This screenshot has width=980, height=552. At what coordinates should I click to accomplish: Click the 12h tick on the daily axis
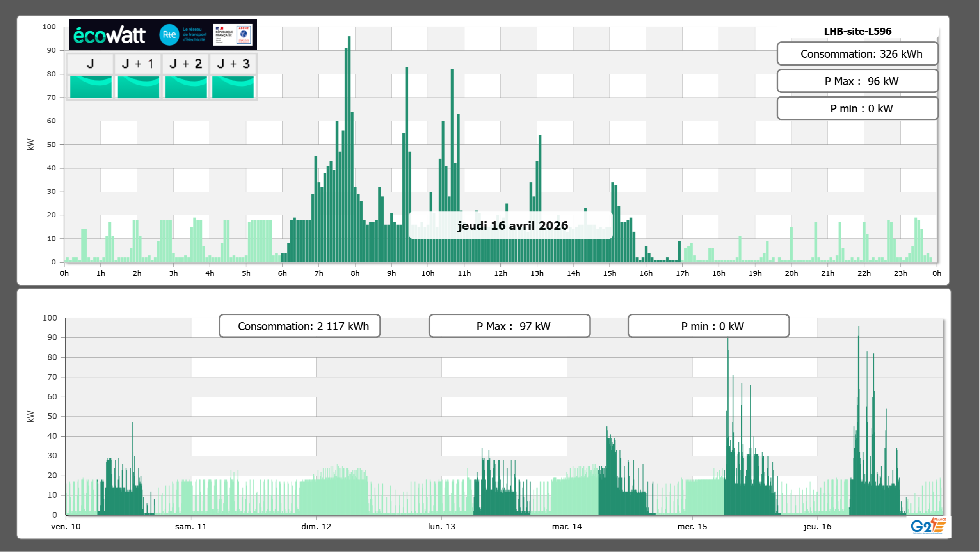(x=500, y=273)
